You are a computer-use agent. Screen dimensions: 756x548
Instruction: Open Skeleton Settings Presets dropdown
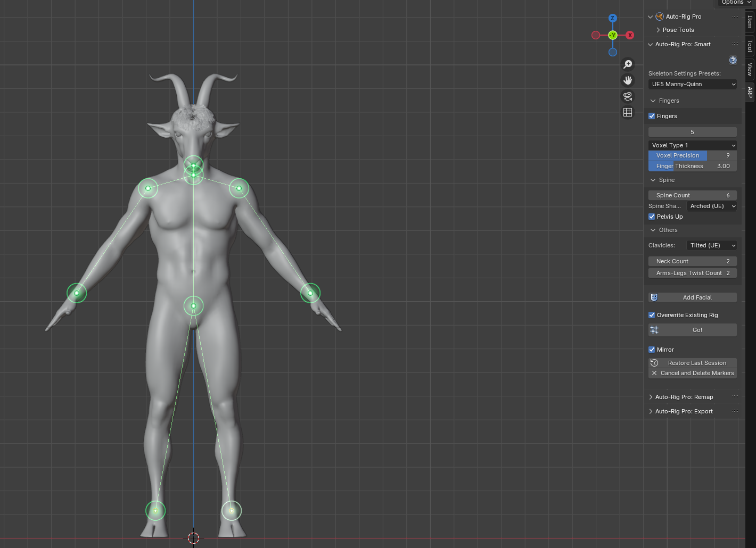click(693, 84)
